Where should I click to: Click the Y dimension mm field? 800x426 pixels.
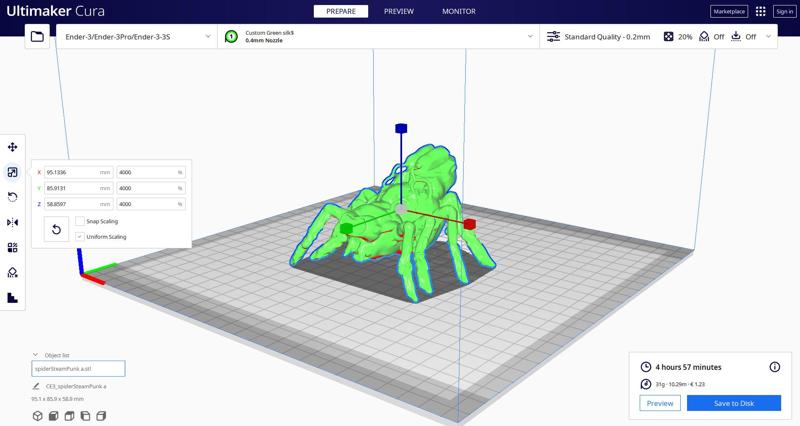(x=79, y=188)
